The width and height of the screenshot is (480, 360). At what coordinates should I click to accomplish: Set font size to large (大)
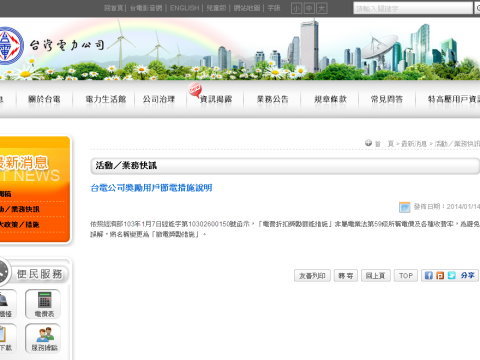coord(322,8)
